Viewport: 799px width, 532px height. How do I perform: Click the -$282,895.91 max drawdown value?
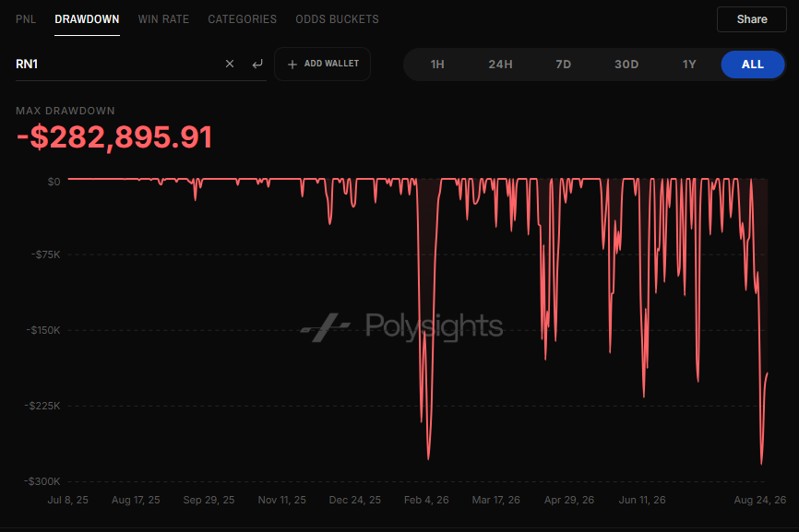(114, 137)
